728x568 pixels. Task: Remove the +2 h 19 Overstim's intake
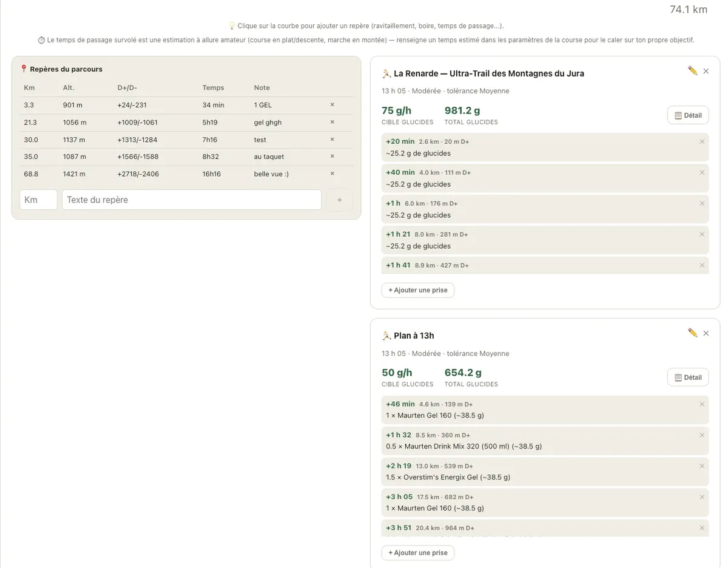[x=702, y=466]
